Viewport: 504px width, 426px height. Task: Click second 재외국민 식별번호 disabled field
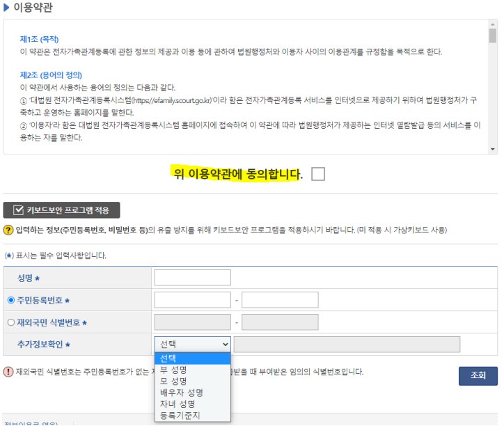(x=280, y=322)
